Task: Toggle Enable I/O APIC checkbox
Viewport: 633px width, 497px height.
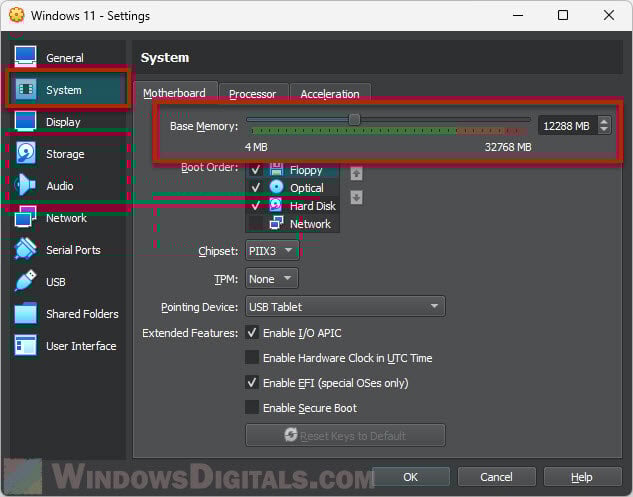Action: [252, 333]
